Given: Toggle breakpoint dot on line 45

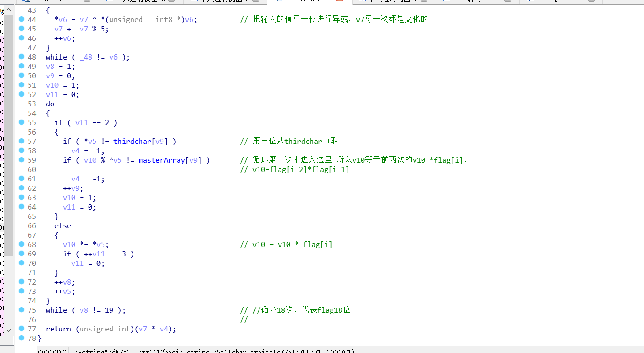Looking at the screenshot, I should 22,29.
